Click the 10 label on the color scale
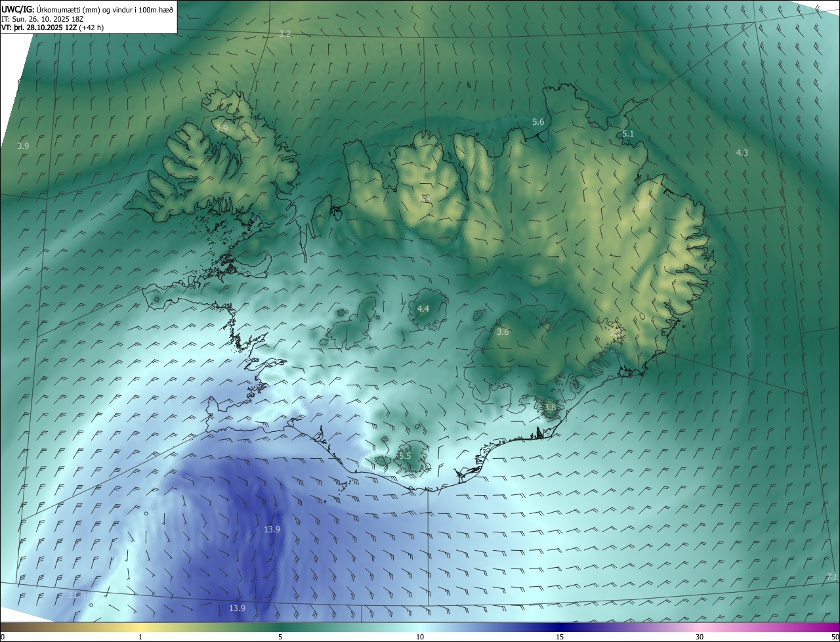 coord(420,637)
